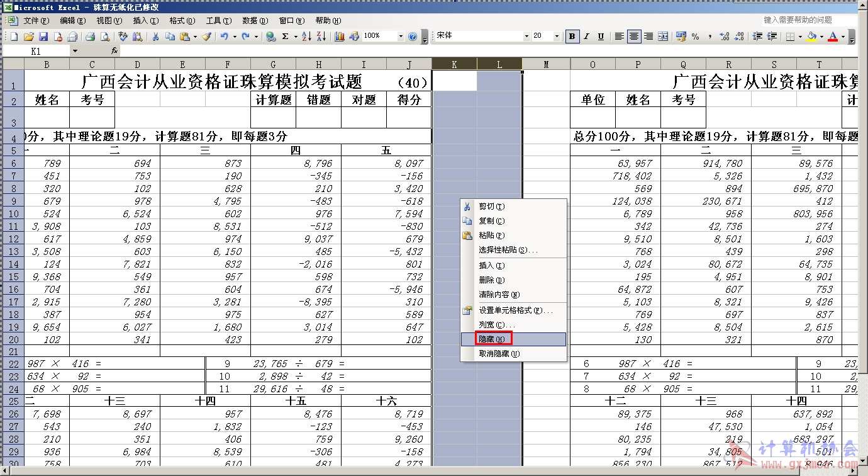Insert a hyperlink with the globe icon

click(270, 37)
